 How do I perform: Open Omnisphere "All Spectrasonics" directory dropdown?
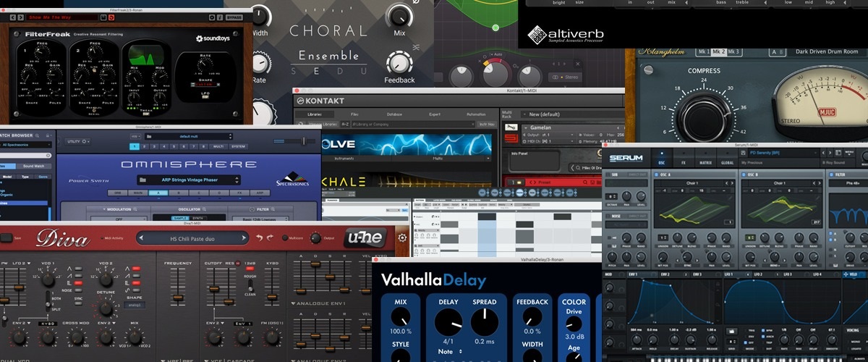(x=26, y=145)
